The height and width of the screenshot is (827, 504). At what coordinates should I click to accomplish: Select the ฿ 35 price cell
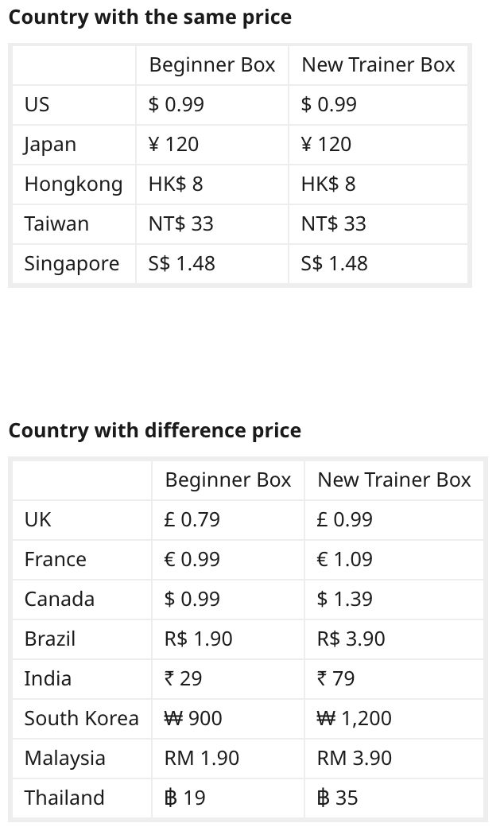coord(337,798)
